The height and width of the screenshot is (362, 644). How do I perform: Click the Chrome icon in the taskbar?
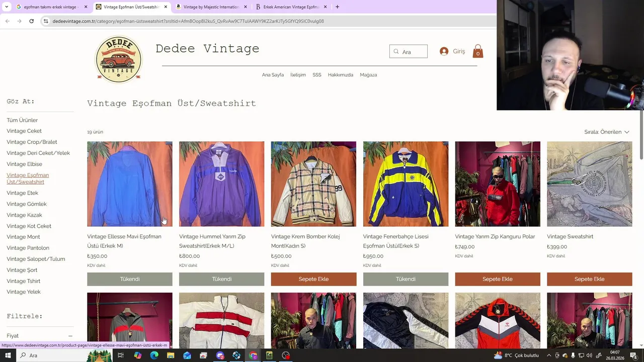point(253,355)
